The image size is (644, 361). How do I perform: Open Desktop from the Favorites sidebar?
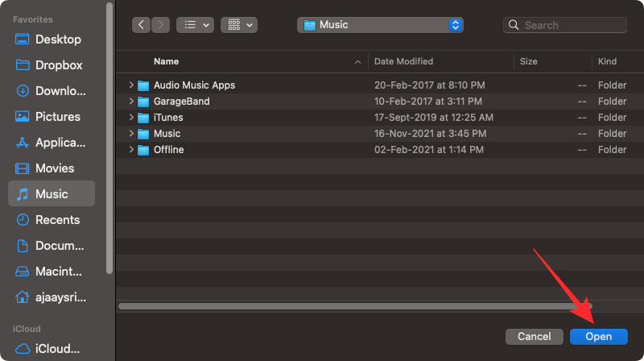pyautogui.click(x=57, y=39)
